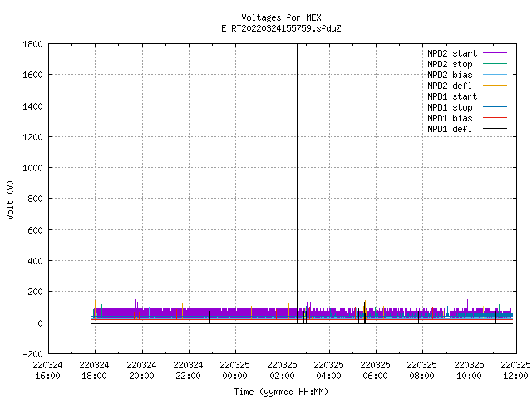The image size is (532, 399).
Task: Click the "220324 18:00" time tick label
Action: coord(94,371)
